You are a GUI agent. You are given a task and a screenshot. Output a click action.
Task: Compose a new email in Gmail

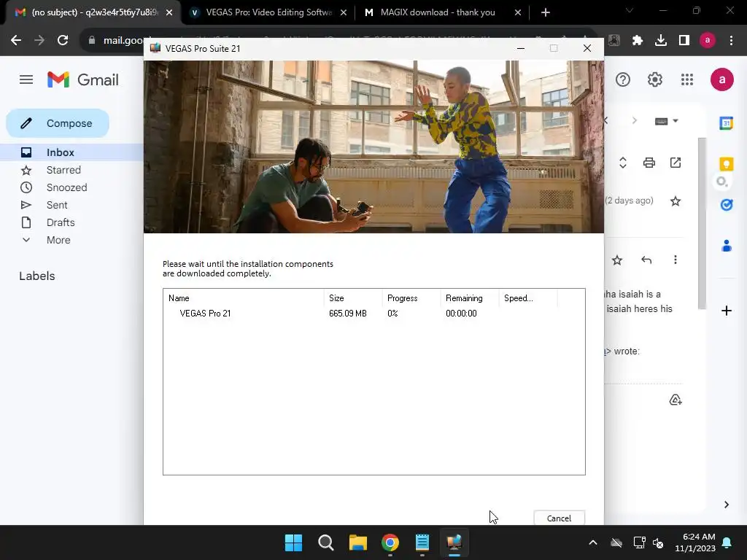(x=58, y=123)
